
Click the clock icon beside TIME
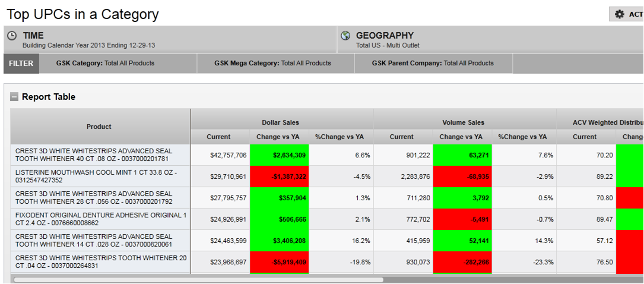pos(12,36)
